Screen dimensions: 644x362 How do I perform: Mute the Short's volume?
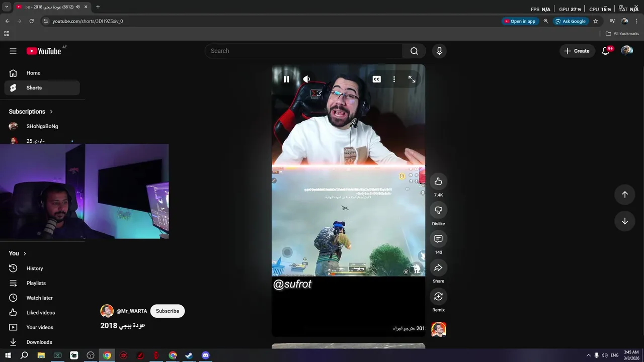306,79
